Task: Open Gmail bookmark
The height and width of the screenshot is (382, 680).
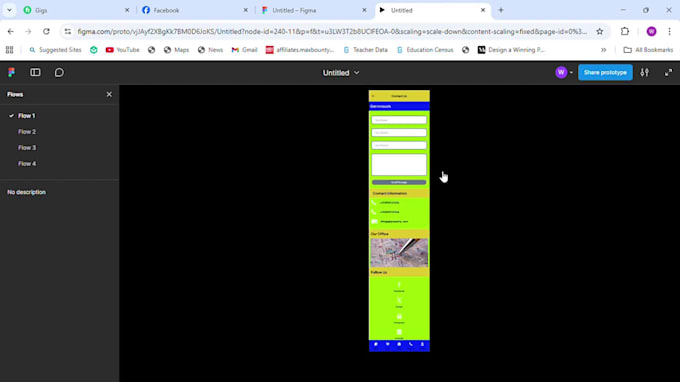Action: 244,50
